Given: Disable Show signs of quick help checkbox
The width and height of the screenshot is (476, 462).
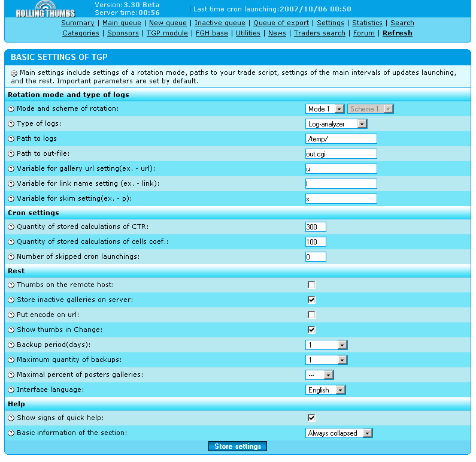Looking at the screenshot, I should [x=311, y=418].
